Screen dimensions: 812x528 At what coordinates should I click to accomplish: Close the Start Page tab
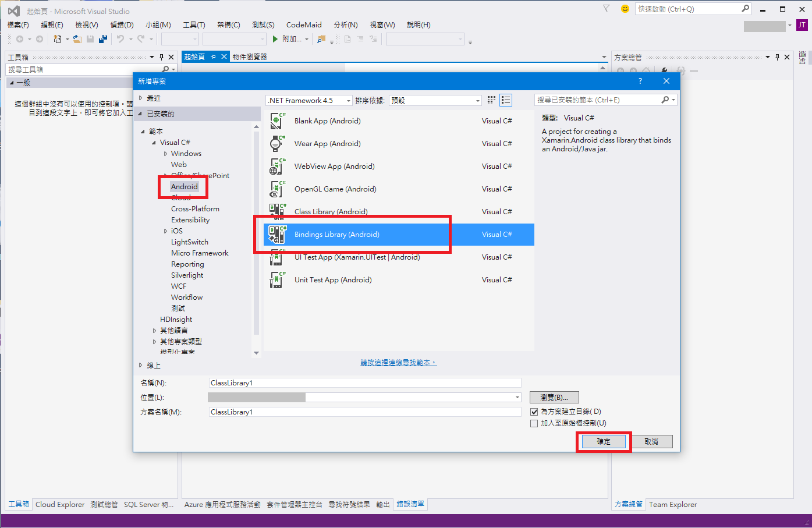tap(224, 56)
